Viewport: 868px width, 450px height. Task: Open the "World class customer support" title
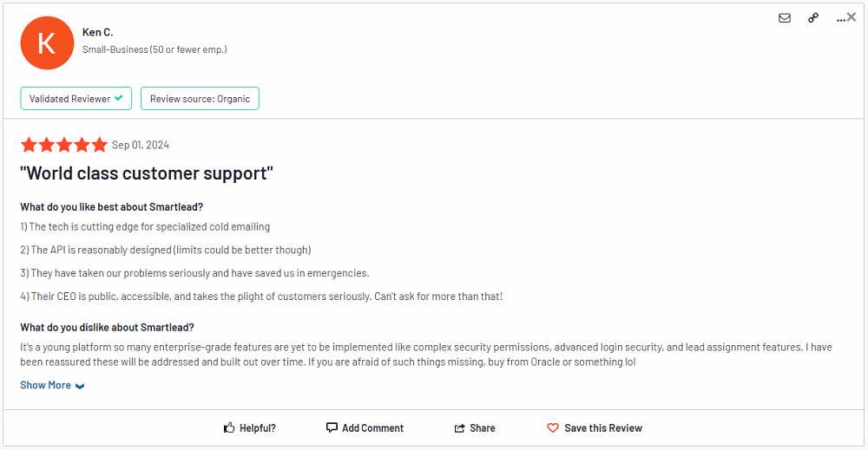pyautogui.click(x=147, y=173)
